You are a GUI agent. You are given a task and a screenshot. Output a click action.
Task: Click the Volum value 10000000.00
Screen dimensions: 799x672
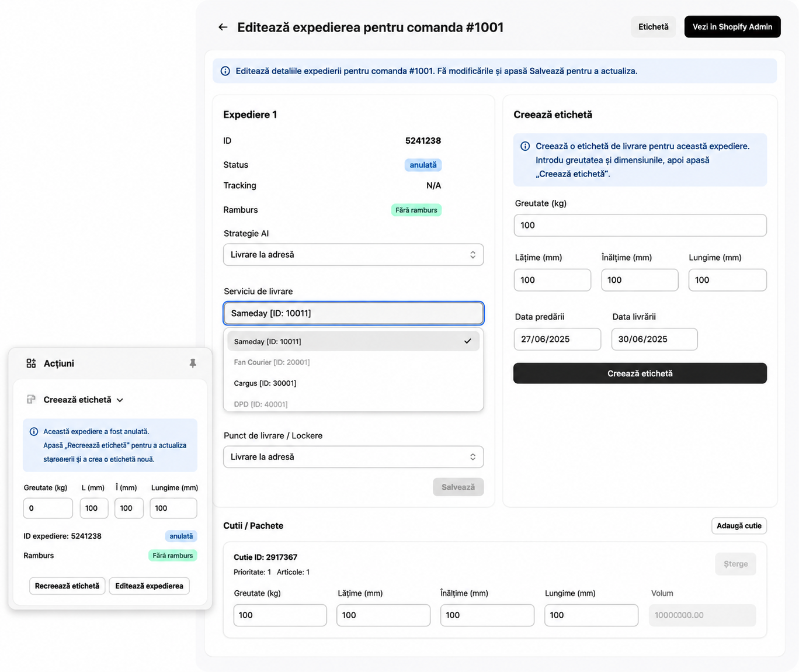(x=703, y=615)
